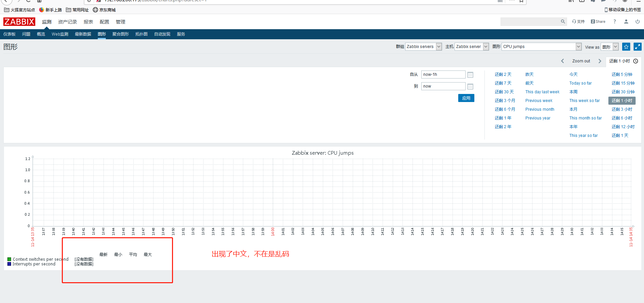
Task: Click the green Context switches legend swatch
Action: 9,259
